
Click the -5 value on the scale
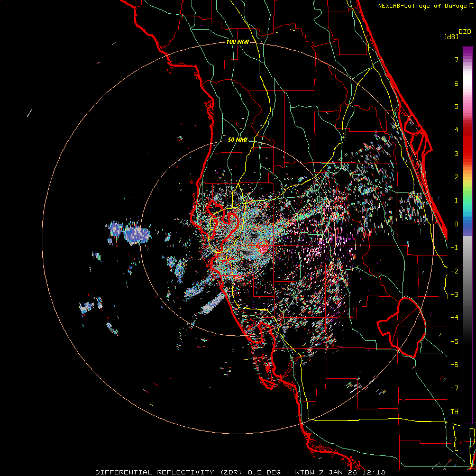click(454, 342)
